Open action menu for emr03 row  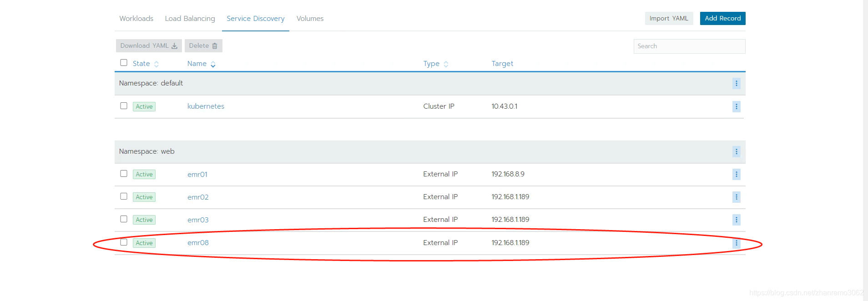pos(736,220)
